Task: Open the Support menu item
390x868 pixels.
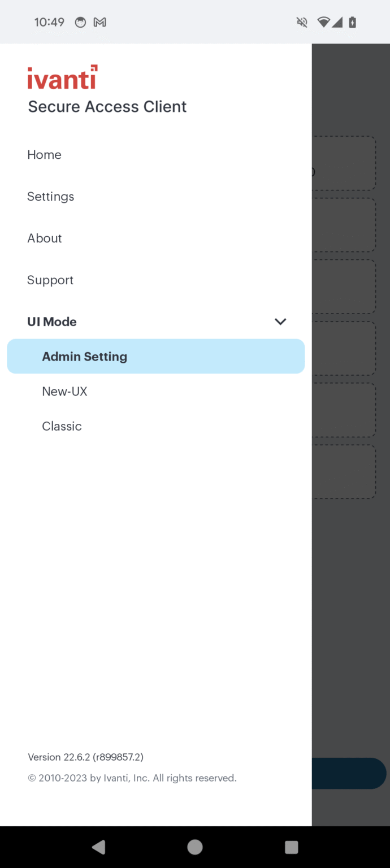Action: [50, 280]
